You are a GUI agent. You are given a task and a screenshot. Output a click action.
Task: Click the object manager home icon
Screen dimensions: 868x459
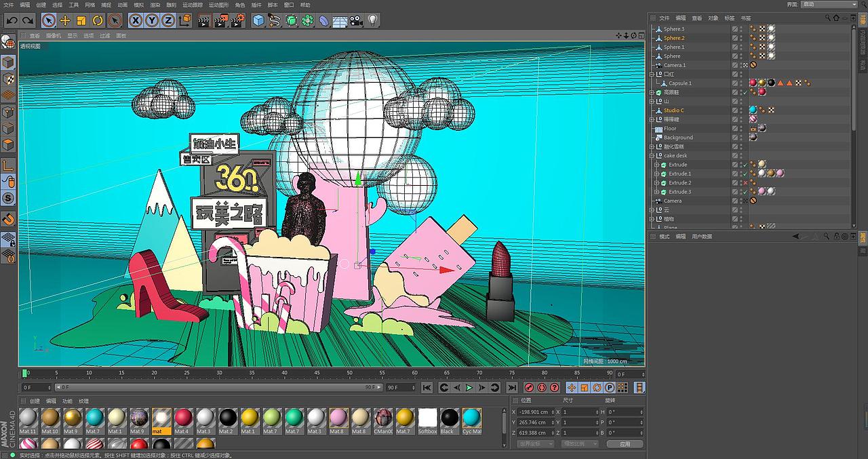pos(835,18)
